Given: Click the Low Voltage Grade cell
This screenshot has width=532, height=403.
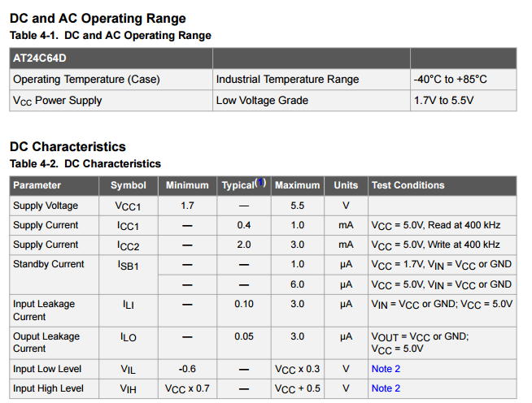Looking at the screenshot, I should tap(262, 101).
